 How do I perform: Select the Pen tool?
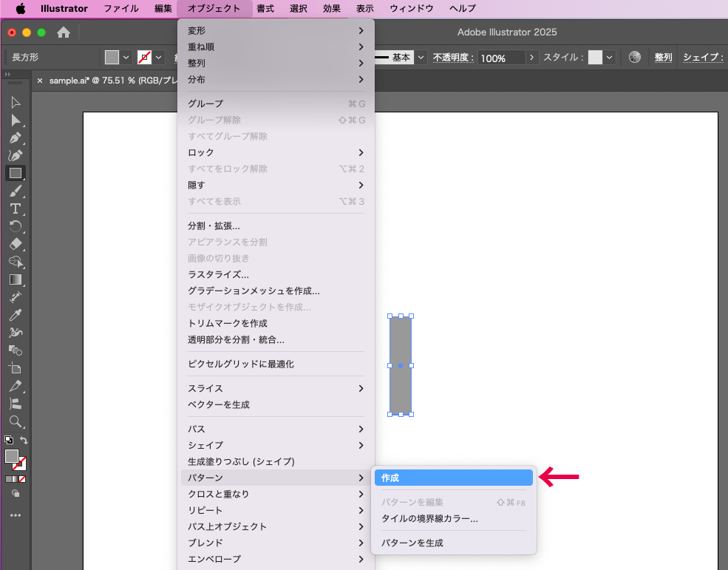[16, 138]
